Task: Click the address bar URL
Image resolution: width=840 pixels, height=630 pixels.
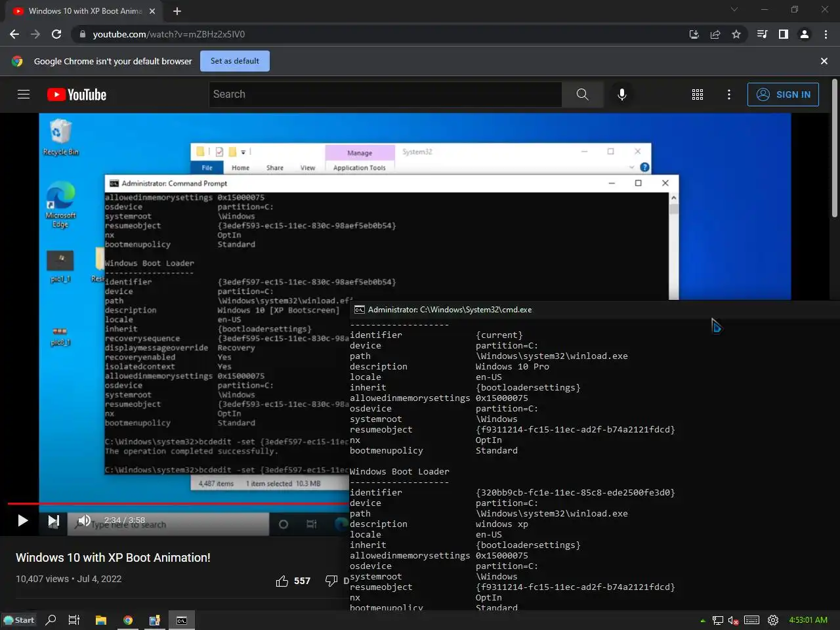Action: click(169, 34)
